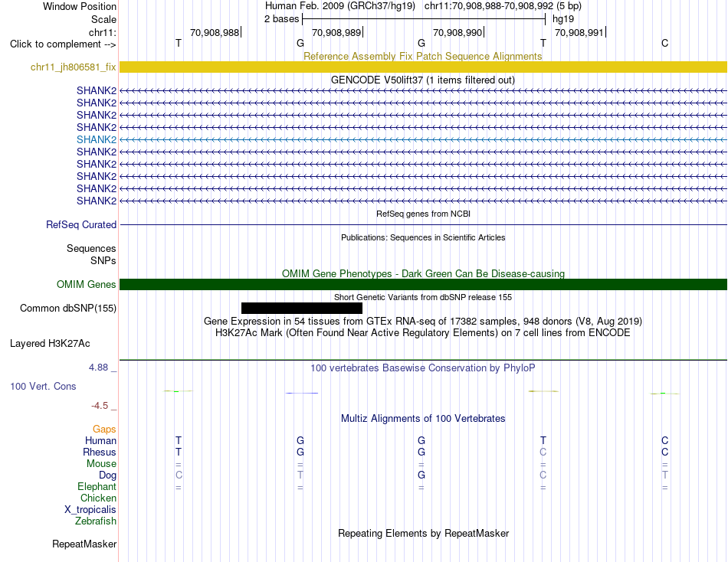Click the yellow fix patch alignment bar
728x562 pixels.
coord(423,67)
